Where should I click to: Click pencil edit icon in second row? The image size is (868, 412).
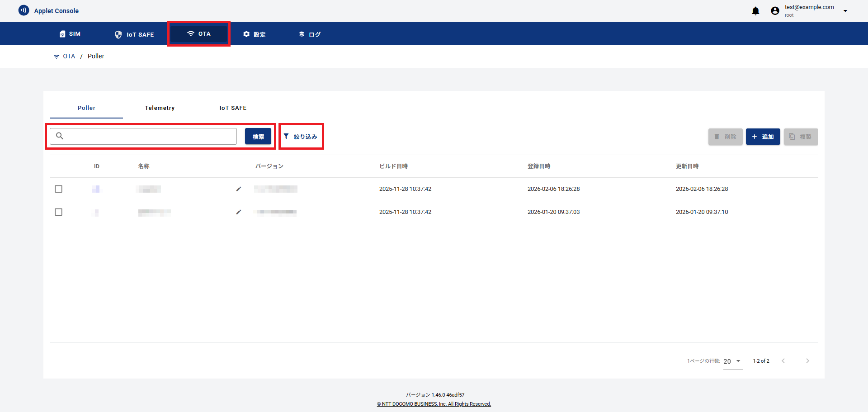239,212
